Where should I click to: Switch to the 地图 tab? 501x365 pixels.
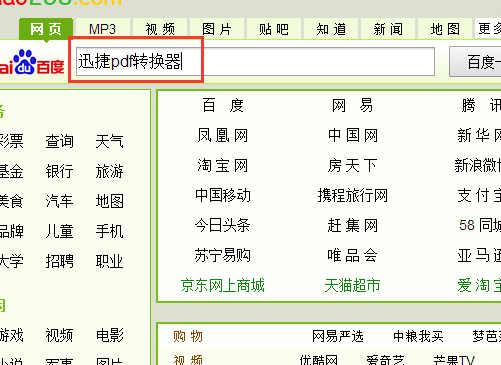pos(445,29)
